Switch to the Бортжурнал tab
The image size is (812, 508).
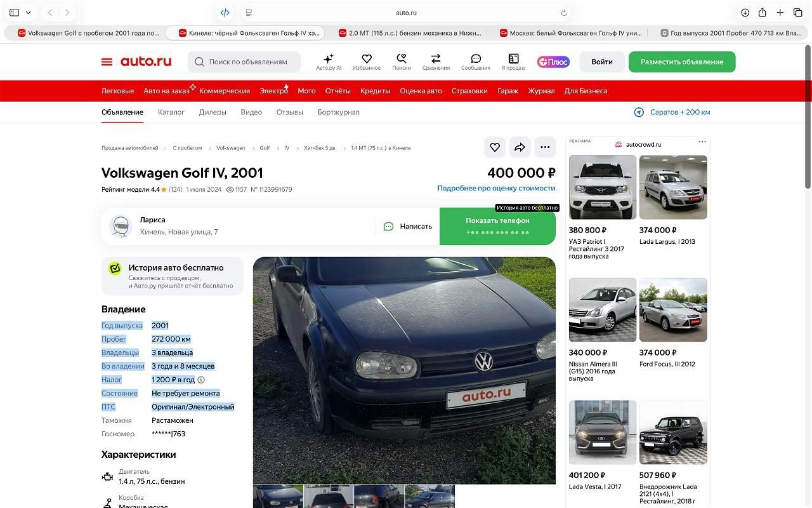point(338,112)
